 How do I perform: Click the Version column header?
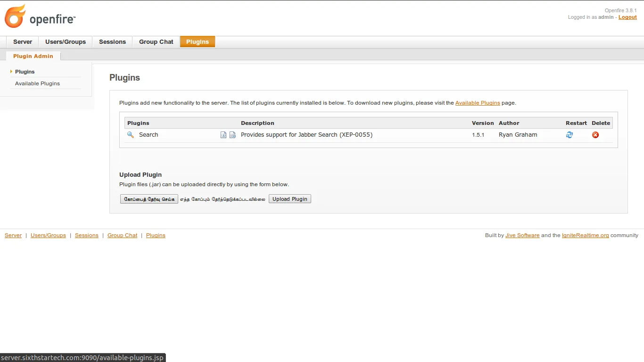coord(483,123)
